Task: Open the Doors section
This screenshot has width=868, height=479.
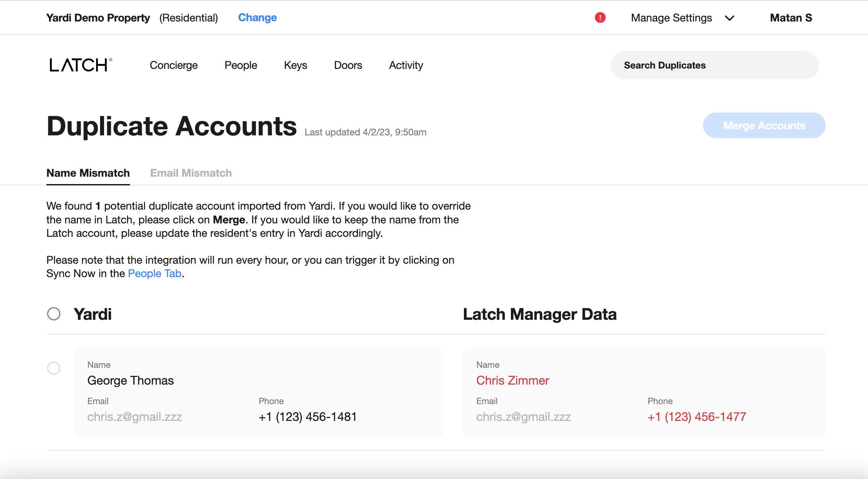Action: [348, 65]
